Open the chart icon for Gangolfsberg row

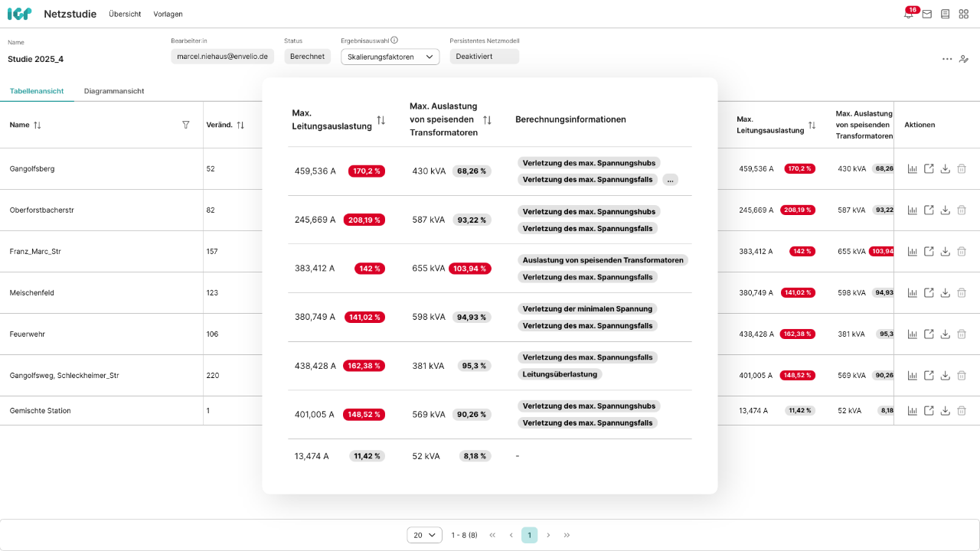(x=913, y=169)
